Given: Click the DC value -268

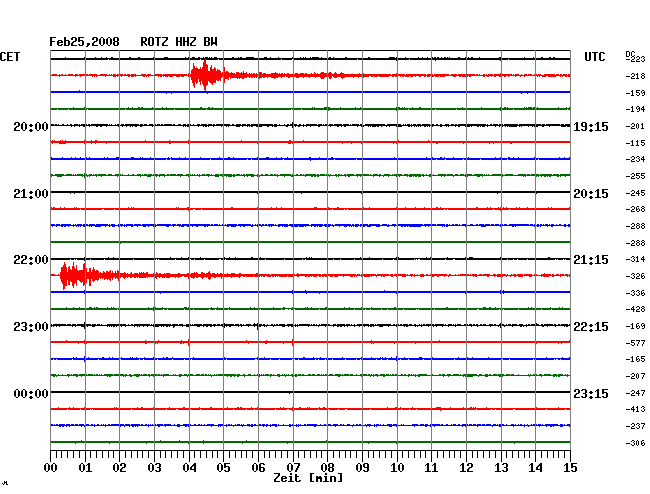Looking at the screenshot, I should click(635, 209).
